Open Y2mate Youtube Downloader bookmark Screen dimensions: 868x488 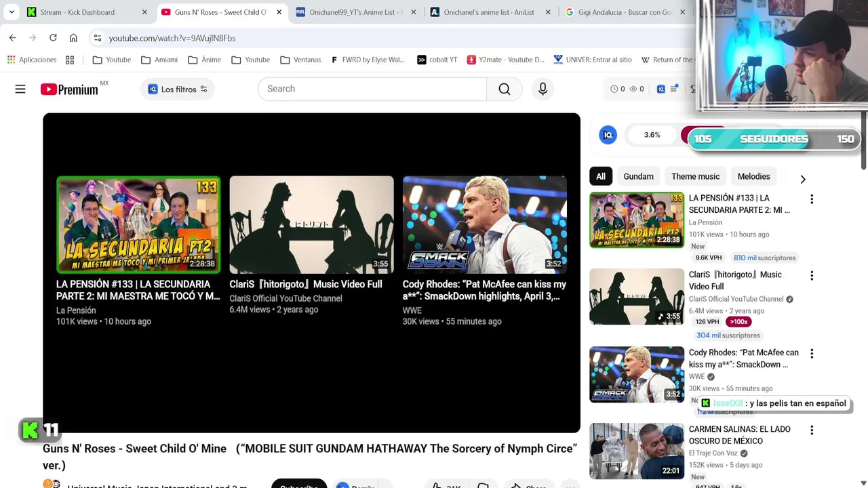coord(506,60)
